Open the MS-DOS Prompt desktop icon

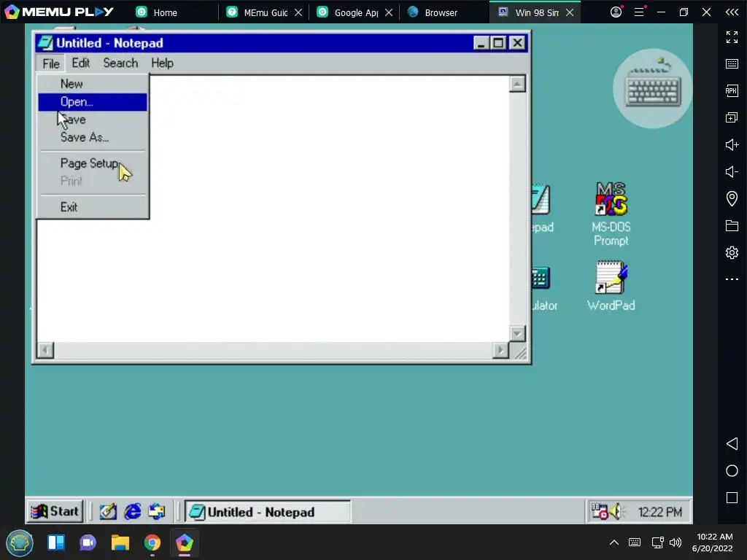pyautogui.click(x=611, y=214)
